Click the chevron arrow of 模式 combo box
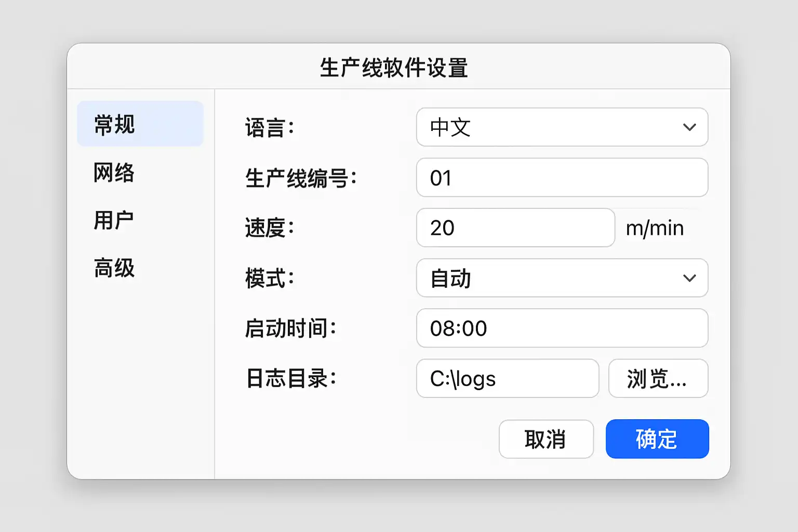 pos(689,278)
